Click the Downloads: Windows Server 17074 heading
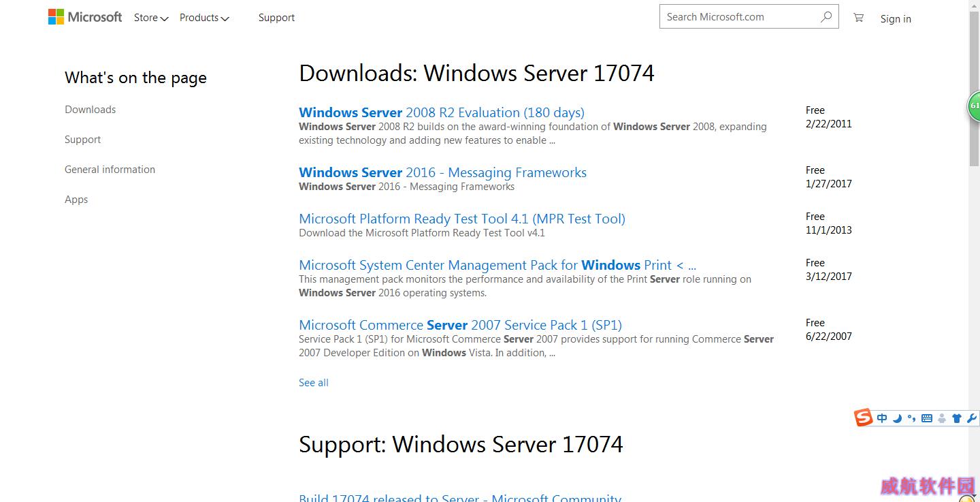The image size is (980, 502). pos(476,73)
